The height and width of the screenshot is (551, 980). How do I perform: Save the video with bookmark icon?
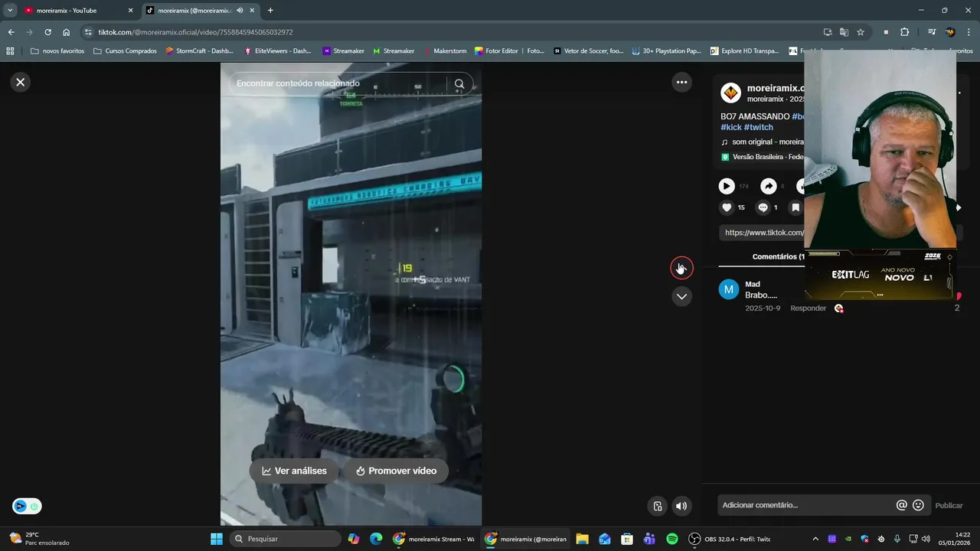coord(795,207)
